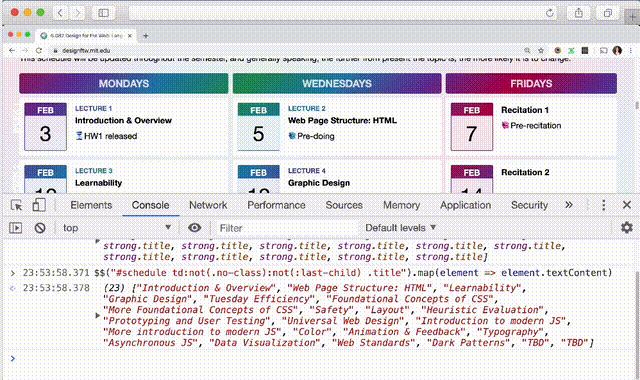Show more DevTools tabs chevron

pos(569,205)
